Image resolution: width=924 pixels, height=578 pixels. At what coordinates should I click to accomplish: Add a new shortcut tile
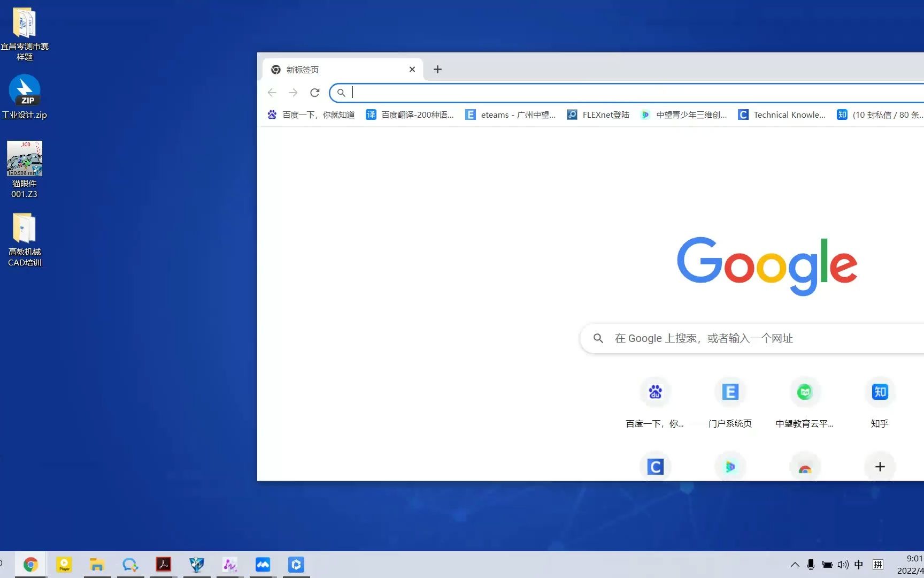tap(880, 466)
